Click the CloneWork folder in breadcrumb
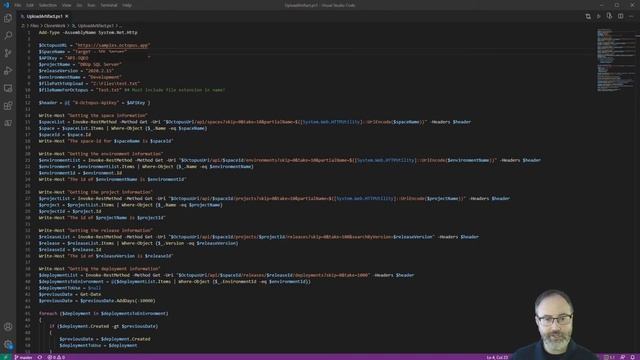This screenshot has width=640, height=360. tap(54, 26)
